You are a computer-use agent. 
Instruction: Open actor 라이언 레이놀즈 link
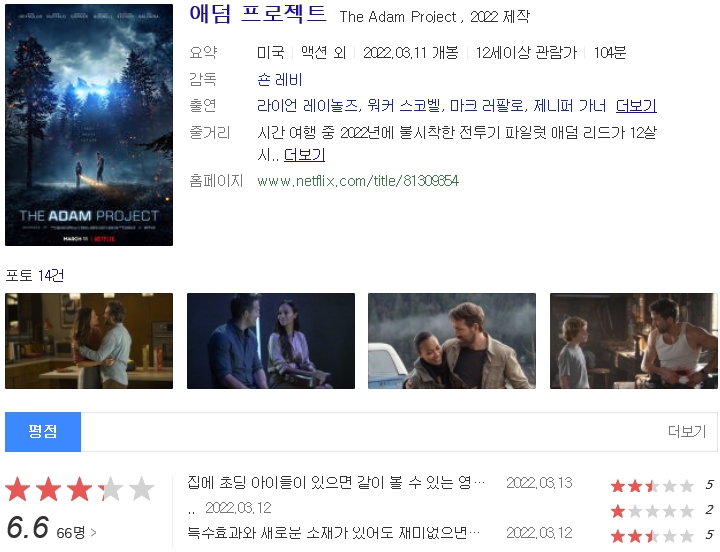(x=307, y=106)
